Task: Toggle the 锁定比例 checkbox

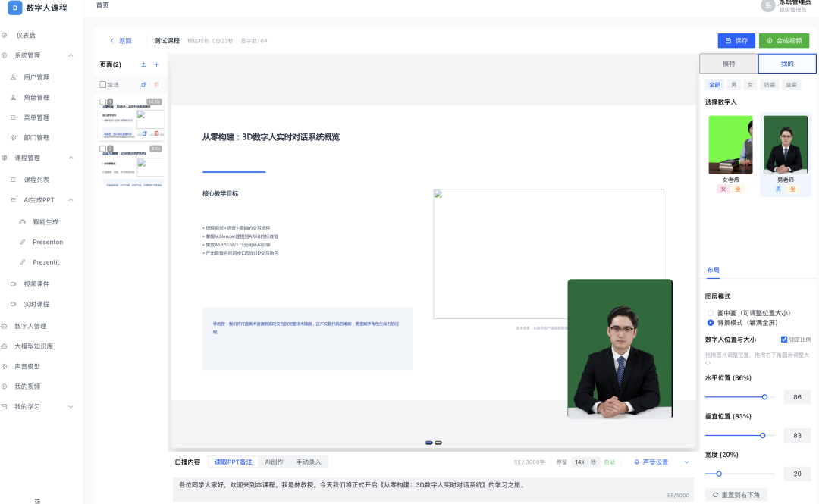Action: [784, 340]
